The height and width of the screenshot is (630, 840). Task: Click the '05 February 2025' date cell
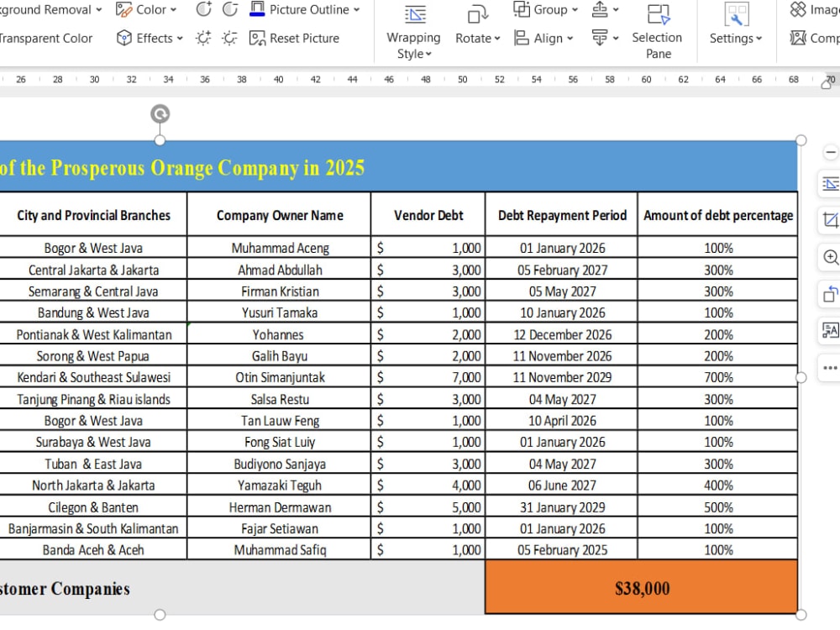pos(562,549)
